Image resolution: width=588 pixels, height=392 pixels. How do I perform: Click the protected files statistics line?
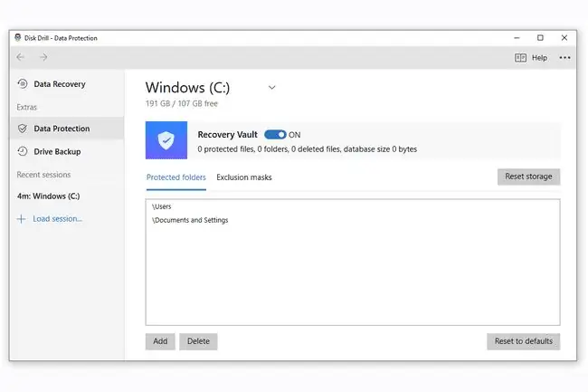(308, 149)
